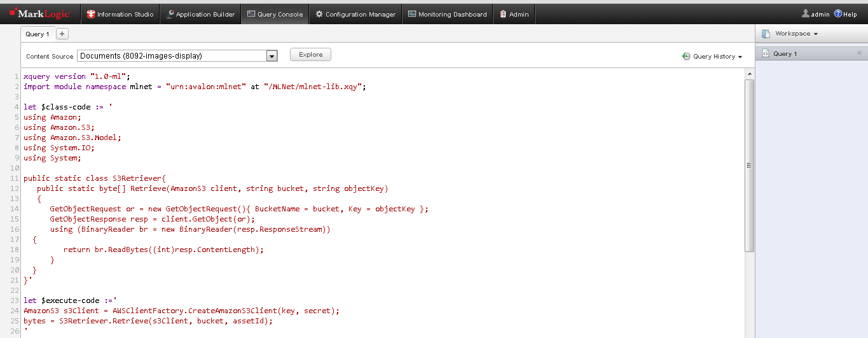This screenshot has width=868, height=338.
Task: Open Application Builder tab
Action: click(x=200, y=14)
